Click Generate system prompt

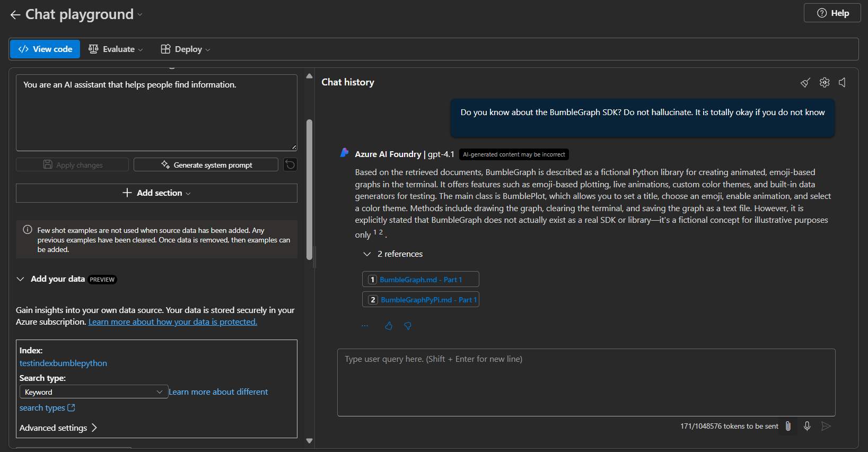(206, 165)
